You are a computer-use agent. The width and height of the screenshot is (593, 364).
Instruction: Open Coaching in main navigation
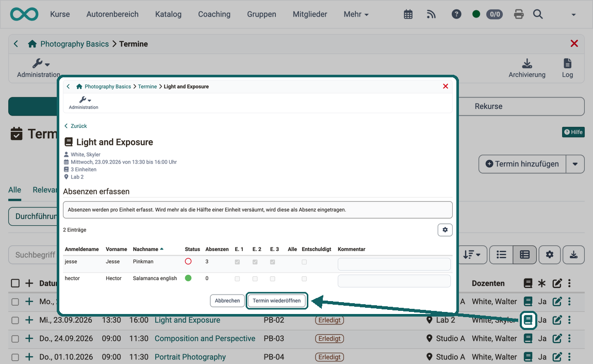pos(214,14)
